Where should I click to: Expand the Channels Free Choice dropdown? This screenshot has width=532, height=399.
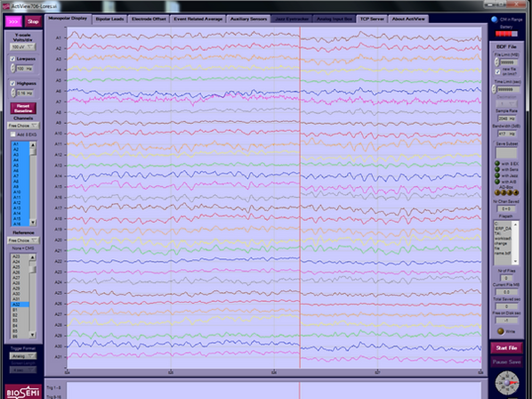click(x=23, y=126)
